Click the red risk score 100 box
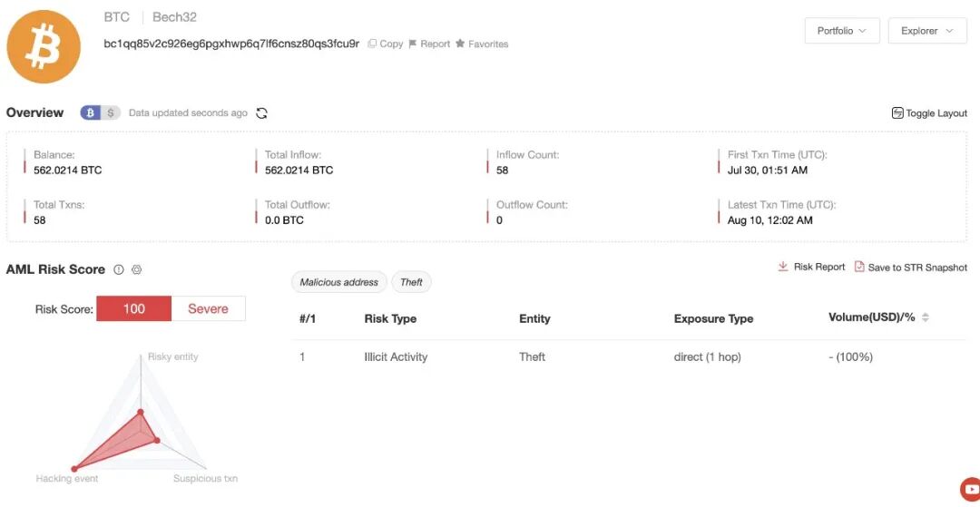The width and height of the screenshot is (980, 507). (x=133, y=308)
